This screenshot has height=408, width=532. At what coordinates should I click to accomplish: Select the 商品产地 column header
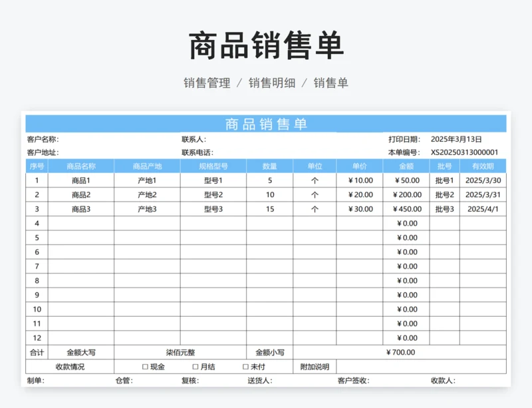[x=147, y=166]
